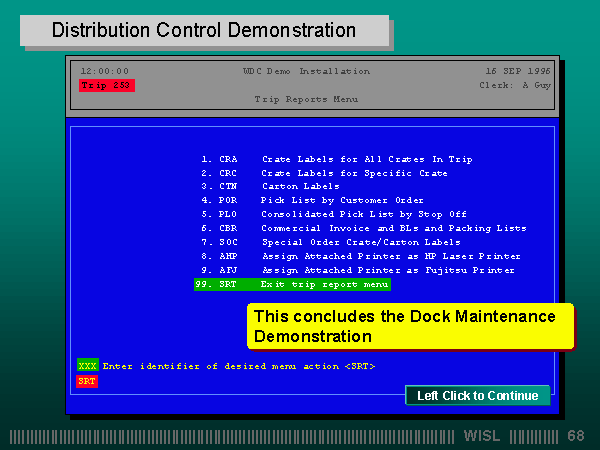Click highlighted 99. SRT Exit trip report menu
This screenshot has width=600, height=450.
292,284
